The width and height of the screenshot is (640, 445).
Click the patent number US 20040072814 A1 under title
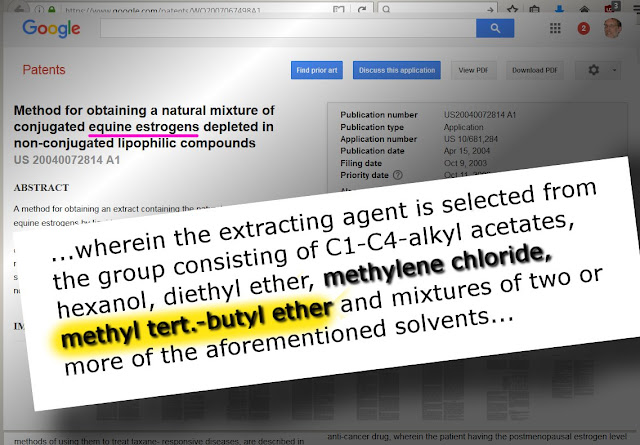[67, 160]
